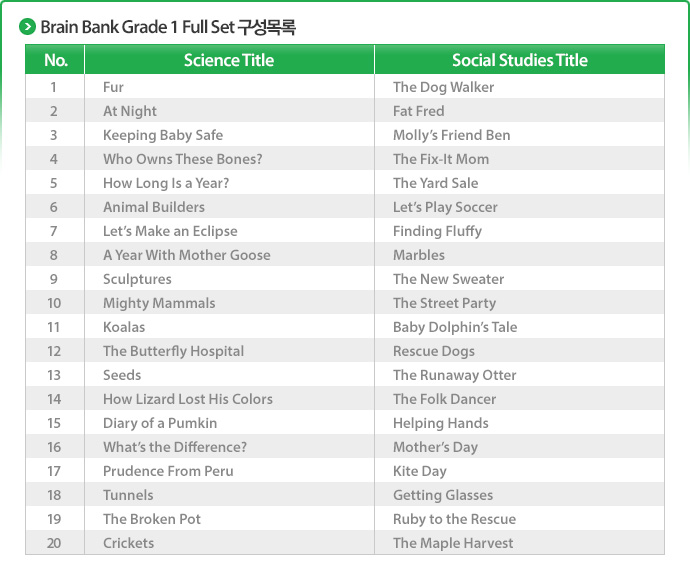The width and height of the screenshot is (690, 574).
Task: Click the No. column header
Action: (x=56, y=60)
